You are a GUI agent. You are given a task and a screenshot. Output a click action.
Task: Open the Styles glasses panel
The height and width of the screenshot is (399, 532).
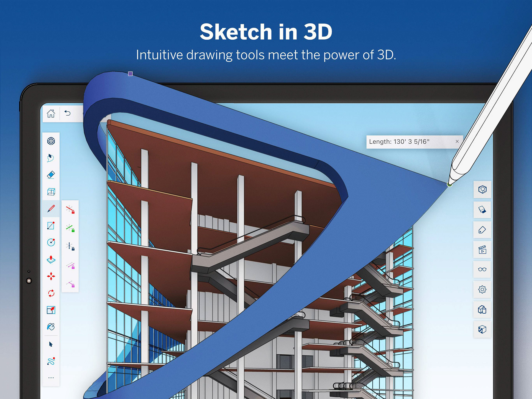pyautogui.click(x=482, y=269)
